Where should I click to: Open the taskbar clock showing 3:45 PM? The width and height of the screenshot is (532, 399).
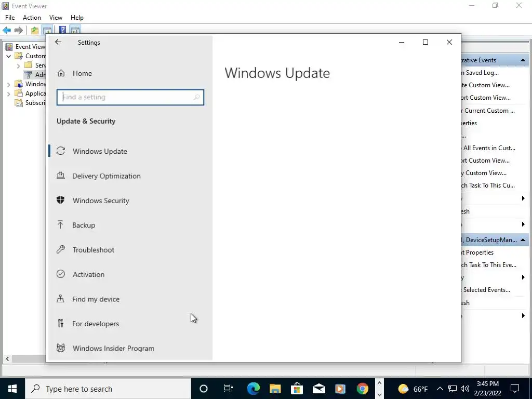click(488, 389)
